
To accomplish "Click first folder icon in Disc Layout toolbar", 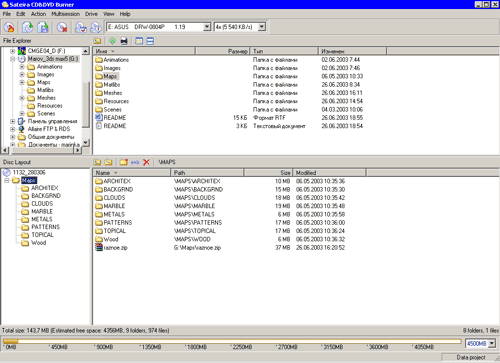I will click(97, 162).
